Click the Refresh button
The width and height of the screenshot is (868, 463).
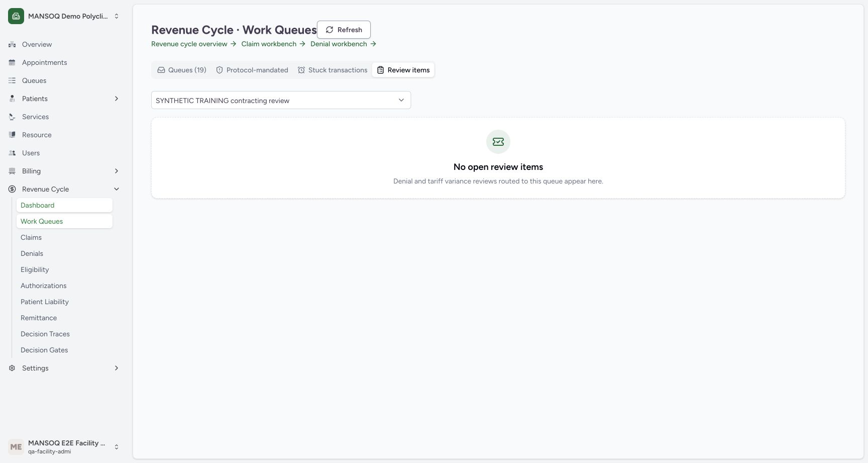tap(344, 30)
